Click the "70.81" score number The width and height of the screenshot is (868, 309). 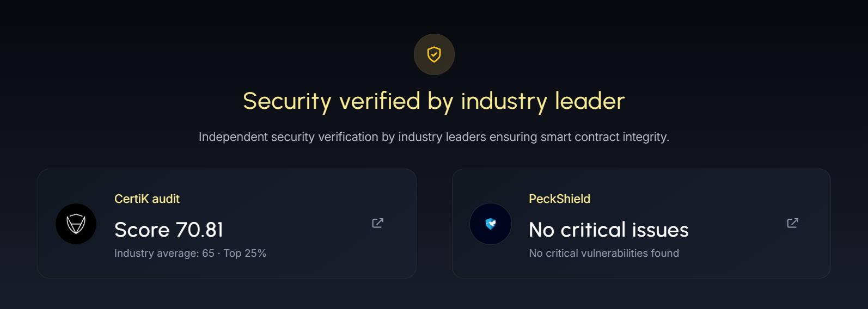pyautogui.click(x=199, y=230)
